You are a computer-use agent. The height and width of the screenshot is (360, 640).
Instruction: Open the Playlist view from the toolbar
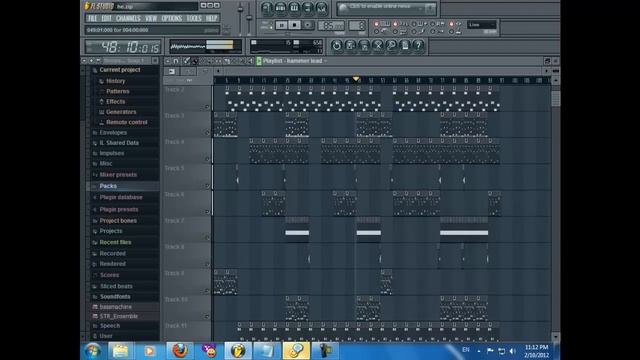(267, 7)
